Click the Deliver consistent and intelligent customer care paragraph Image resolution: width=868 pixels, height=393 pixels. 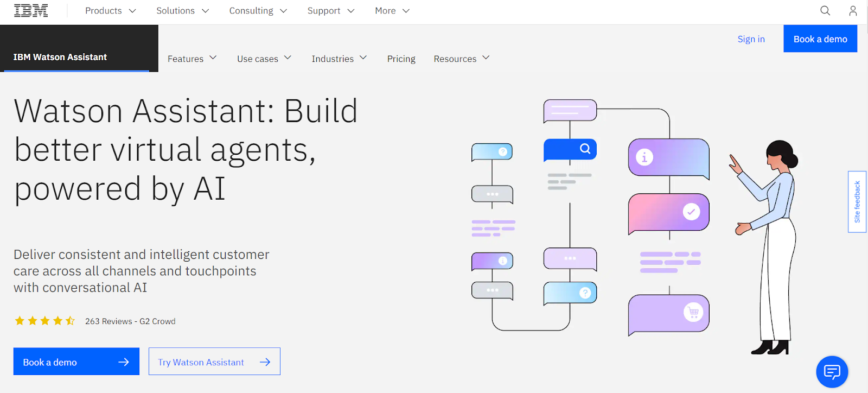click(142, 271)
